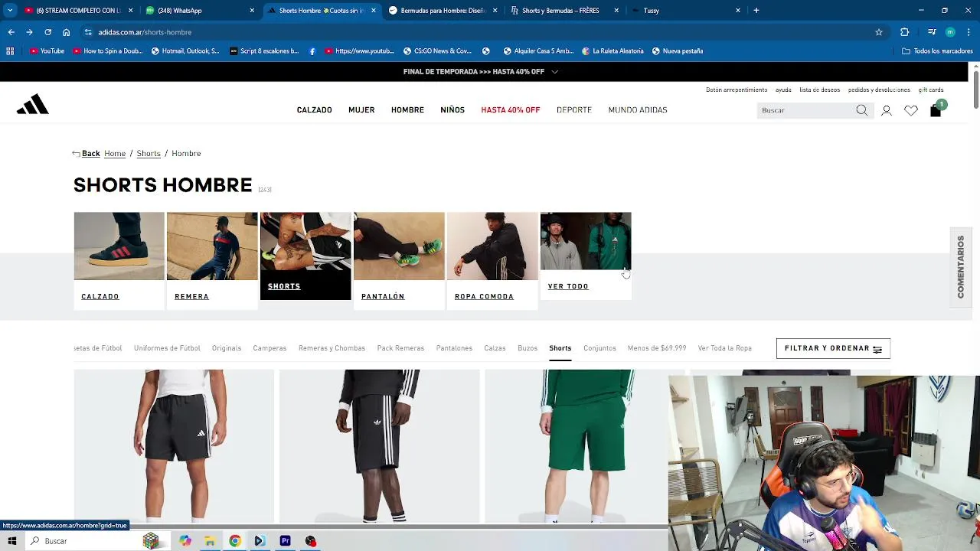Filter by Conjuntos
This screenshot has width=980, height=551.
pyautogui.click(x=599, y=348)
